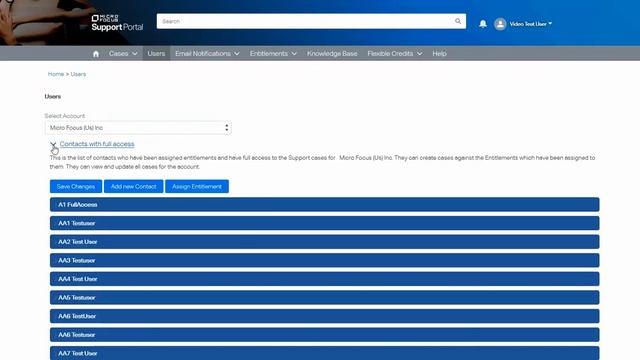The image size is (640, 360).
Task: Click the Save Changes button
Action: 76,187
